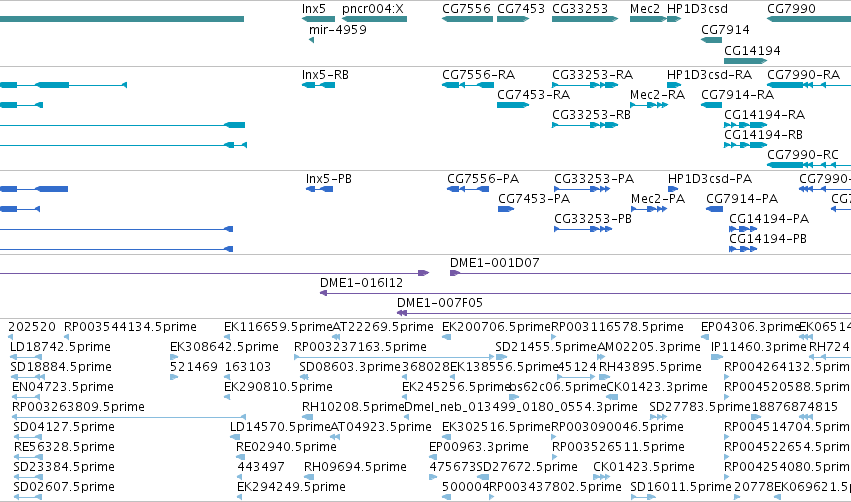The height and width of the screenshot is (502, 851).
Task: Select the CG14194-RB transcript
Action: point(746,145)
